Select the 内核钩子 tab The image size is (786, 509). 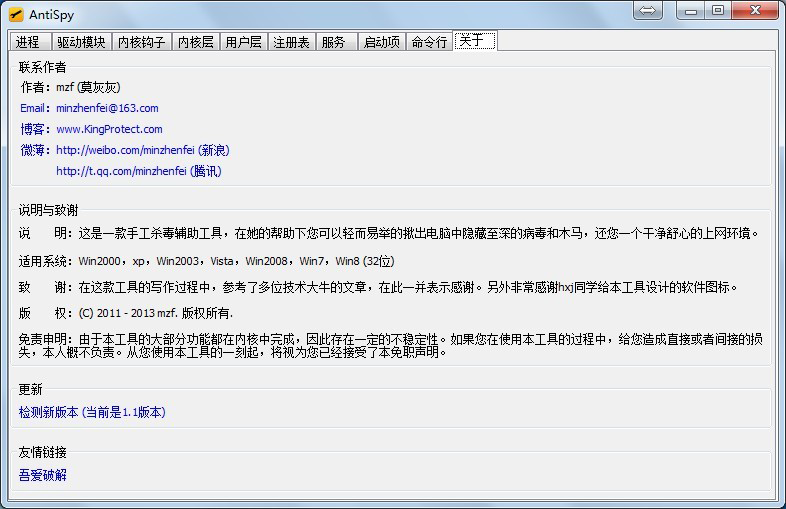tap(141, 42)
